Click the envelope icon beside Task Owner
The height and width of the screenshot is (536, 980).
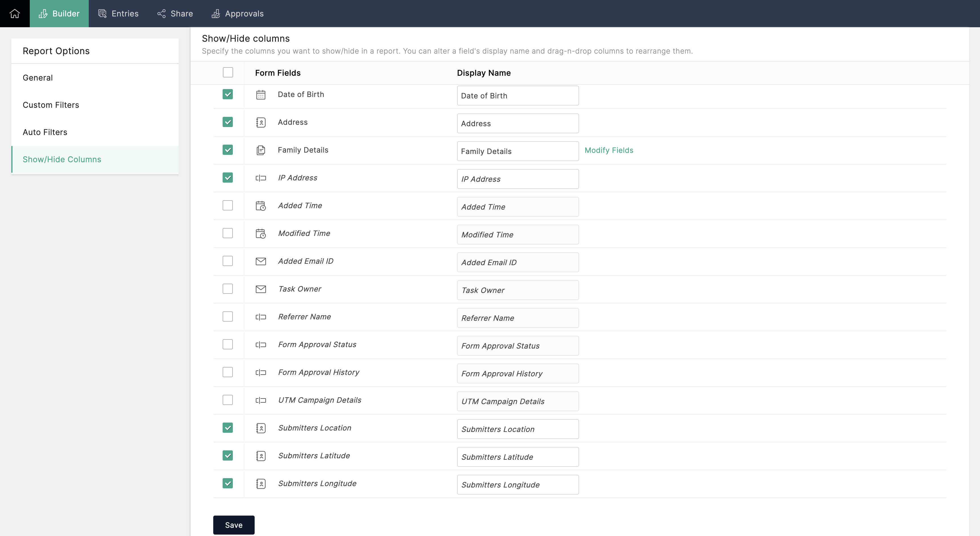[x=261, y=289]
